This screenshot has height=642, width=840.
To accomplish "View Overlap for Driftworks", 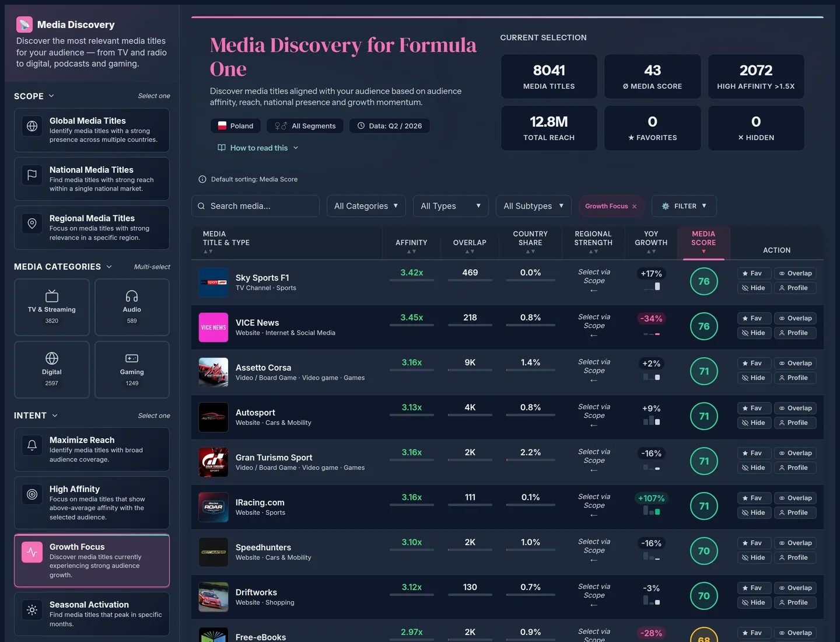I will [x=795, y=588].
